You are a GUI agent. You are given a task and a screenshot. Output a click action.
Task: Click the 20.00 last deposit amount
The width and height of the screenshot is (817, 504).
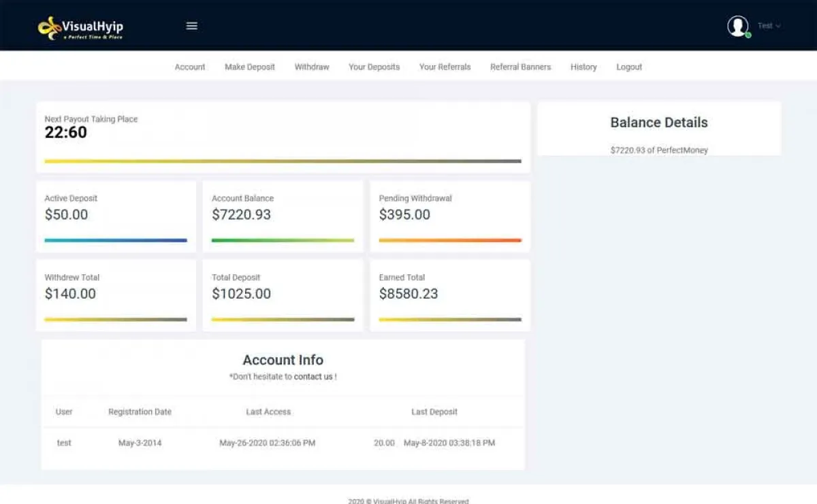click(x=384, y=443)
